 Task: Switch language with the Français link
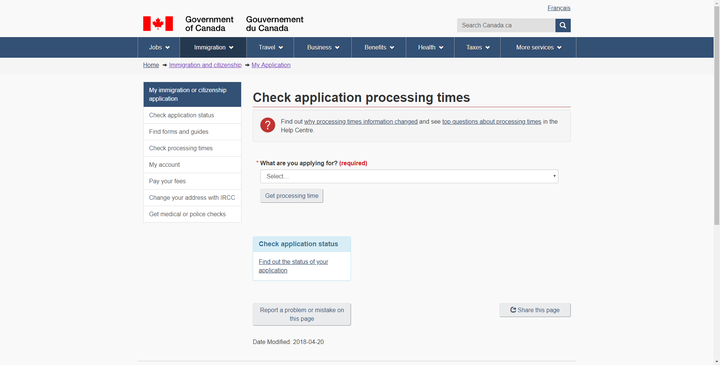click(x=559, y=8)
